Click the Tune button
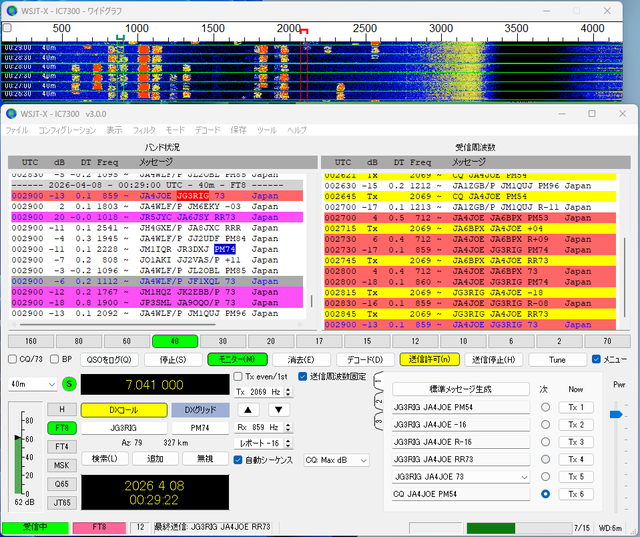The image size is (640, 537). pos(558,359)
